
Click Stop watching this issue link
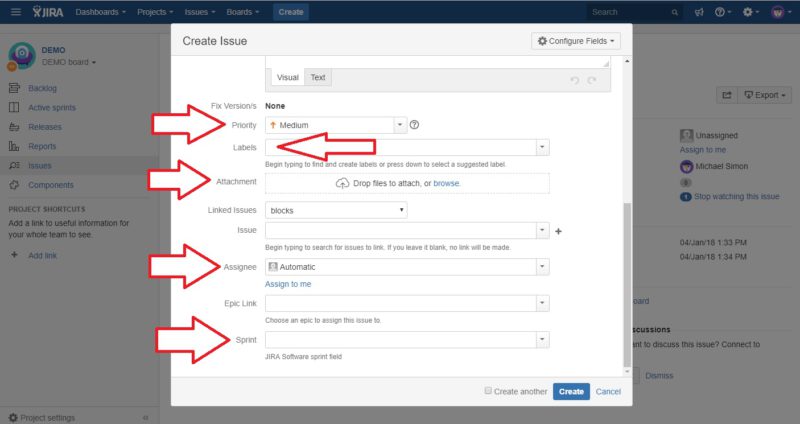tap(736, 196)
